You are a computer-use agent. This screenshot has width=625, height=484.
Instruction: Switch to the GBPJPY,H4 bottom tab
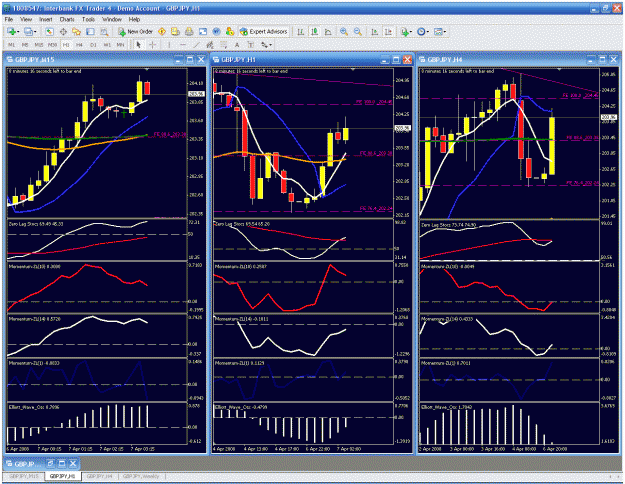click(100, 476)
